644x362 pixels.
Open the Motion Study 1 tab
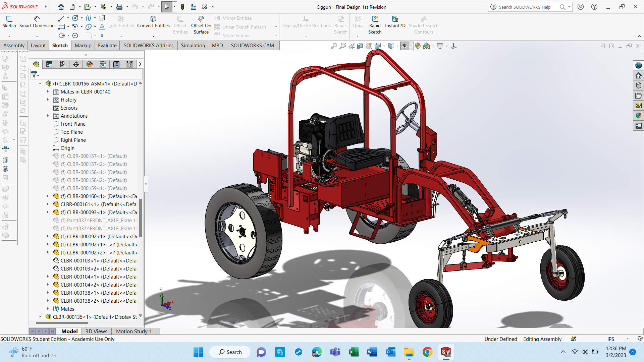134,331
